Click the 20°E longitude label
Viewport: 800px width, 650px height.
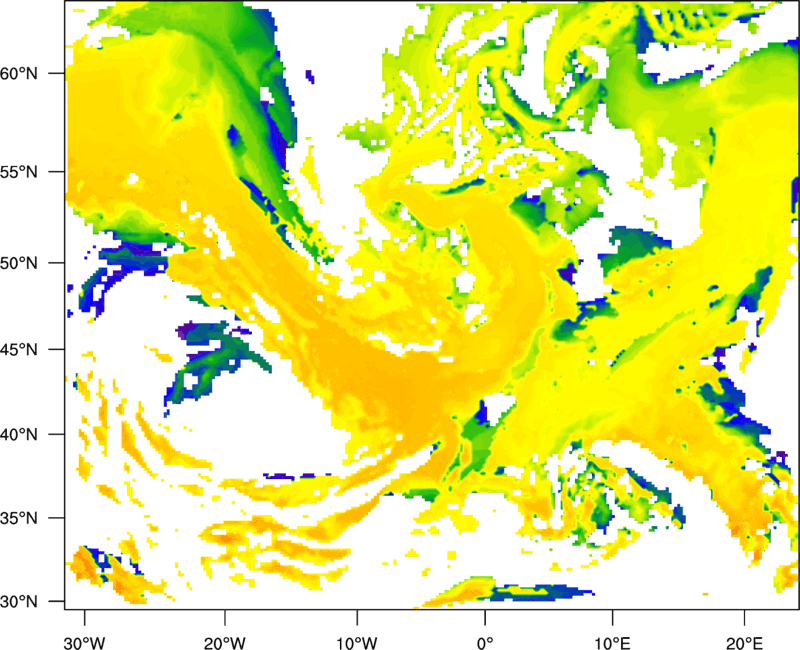click(744, 643)
